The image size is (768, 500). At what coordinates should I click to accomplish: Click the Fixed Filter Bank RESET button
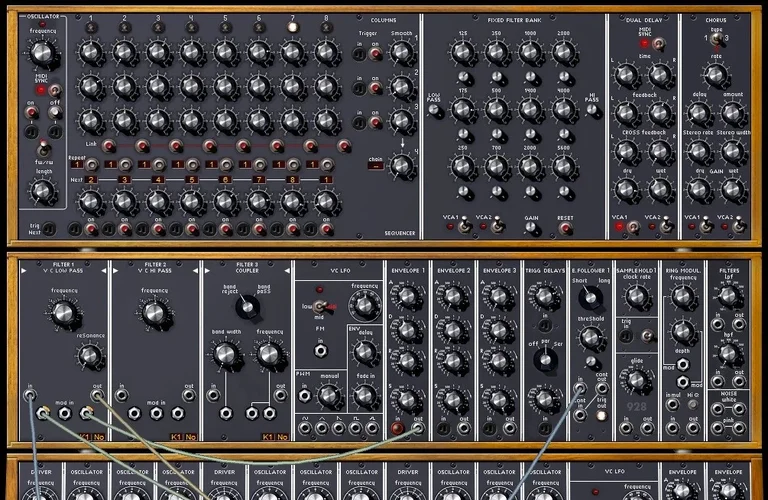[565, 228]
